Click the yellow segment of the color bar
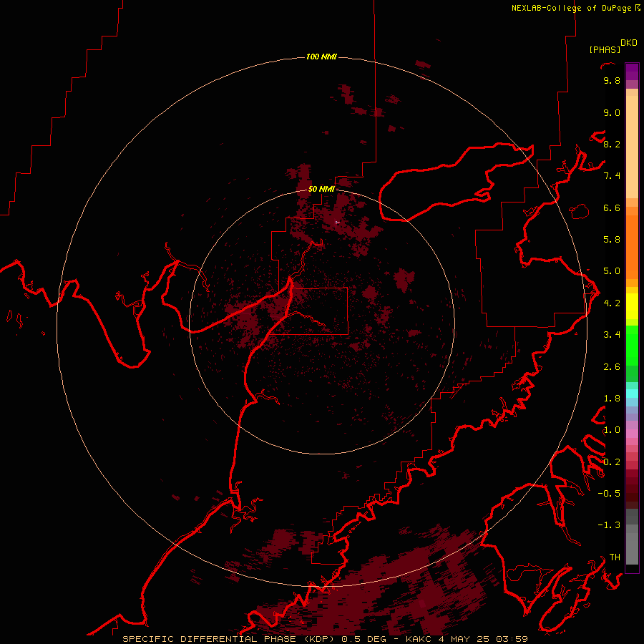 coord(632,306)
